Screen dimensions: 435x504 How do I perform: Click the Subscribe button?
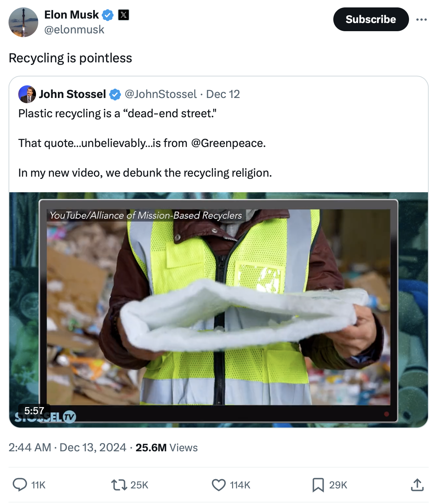pyautogui.click(x=371, y=19)
